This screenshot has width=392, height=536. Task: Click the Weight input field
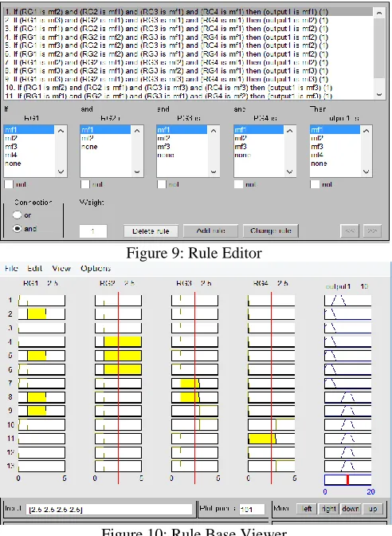coord(93,231)
